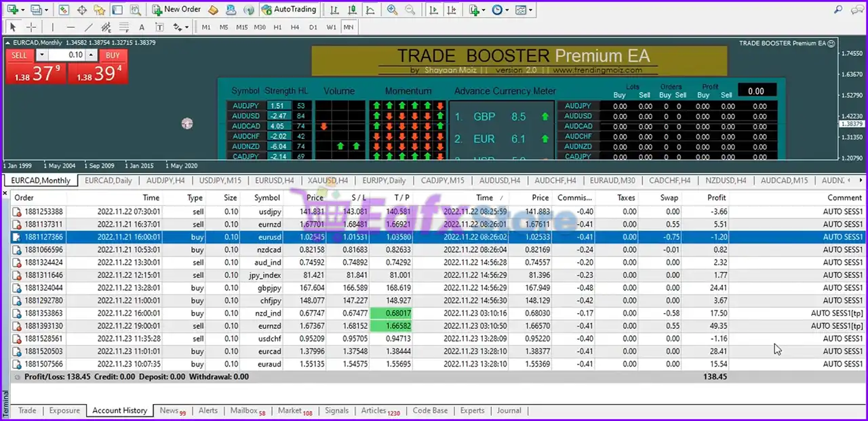Image resolution: width=868 pixels, height=421 pixels.
Task: Expand the dropdown arrow beside the Arrows tool
Action: click(187, 27)
